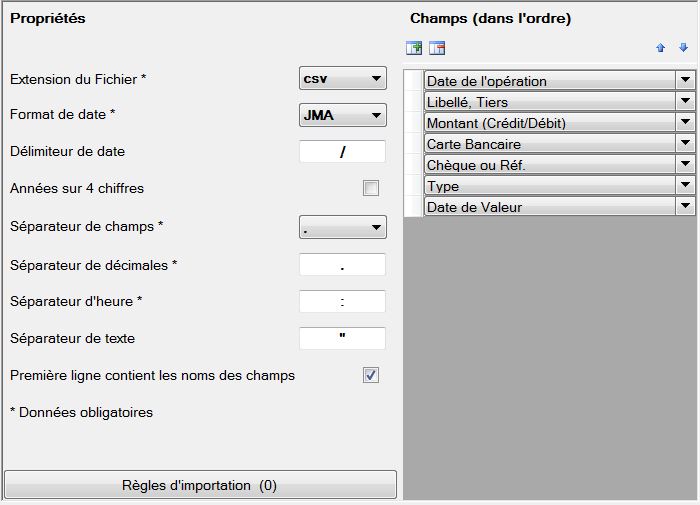Open the Date de l'opération field dropdown
This screenshot has width=700, height=505.
pyautogui.click(x=685, y=80)
